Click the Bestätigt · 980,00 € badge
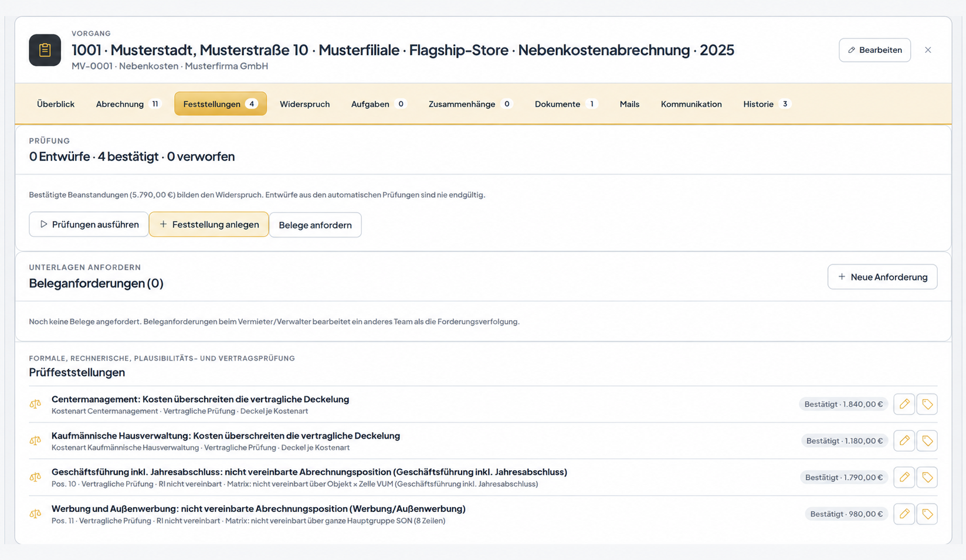966x560 pixels. pyautogui.click(x=846, y=514)
